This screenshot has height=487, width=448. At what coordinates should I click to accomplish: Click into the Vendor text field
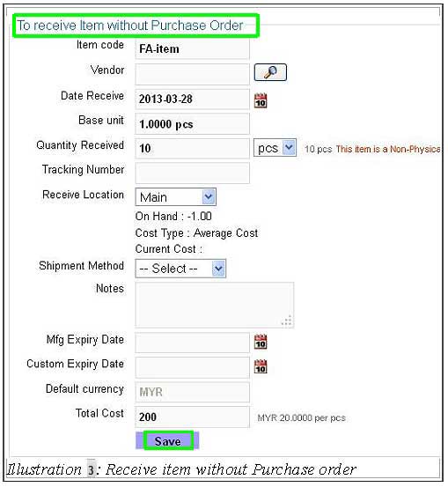point(192,74)
